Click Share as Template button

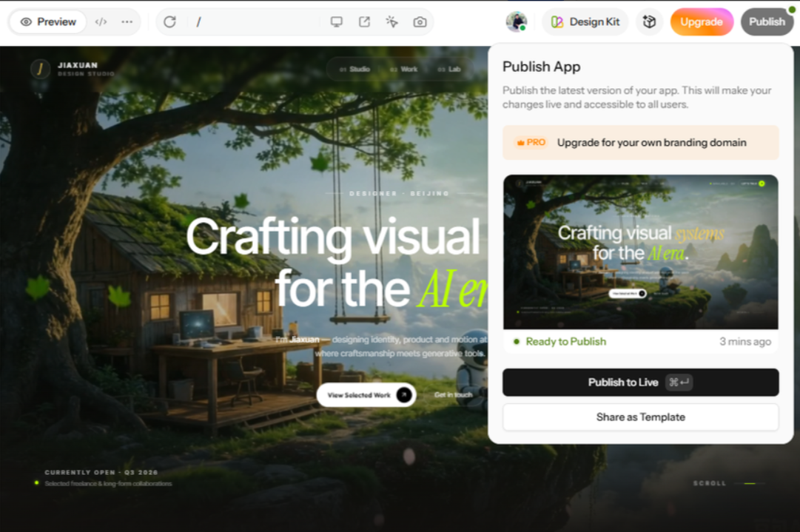(641, 417)
